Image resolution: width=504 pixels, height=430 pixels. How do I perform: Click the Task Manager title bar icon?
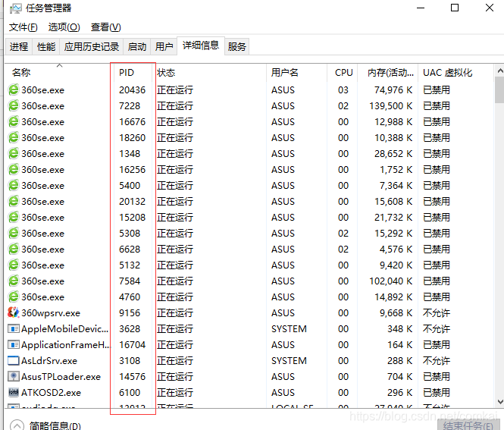coord(15,8)
